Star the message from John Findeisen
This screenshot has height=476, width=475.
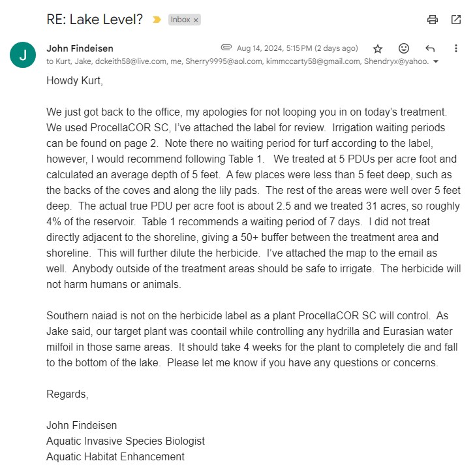click(x=378, y=48)
